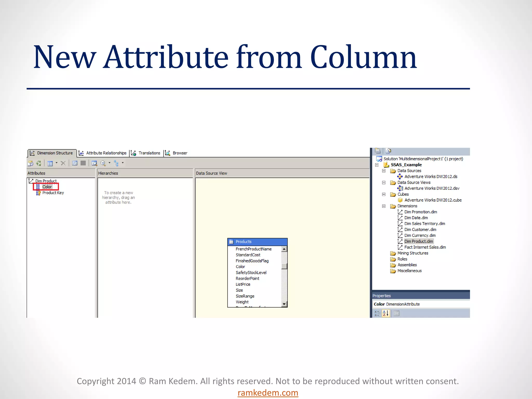Image resolution: width=532 pixels, height=399 pixels.
Task: Select Dim Customer.dim in Solution Explorer
Action: (420, 230)
